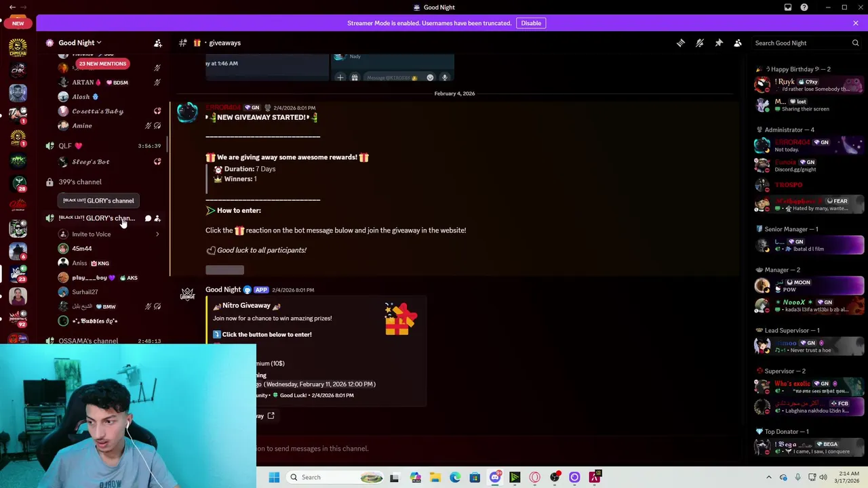This screenshot has height=488, width=868.
Task: Open Pinned Messages pin icon
Action: (x=719, y=43)
